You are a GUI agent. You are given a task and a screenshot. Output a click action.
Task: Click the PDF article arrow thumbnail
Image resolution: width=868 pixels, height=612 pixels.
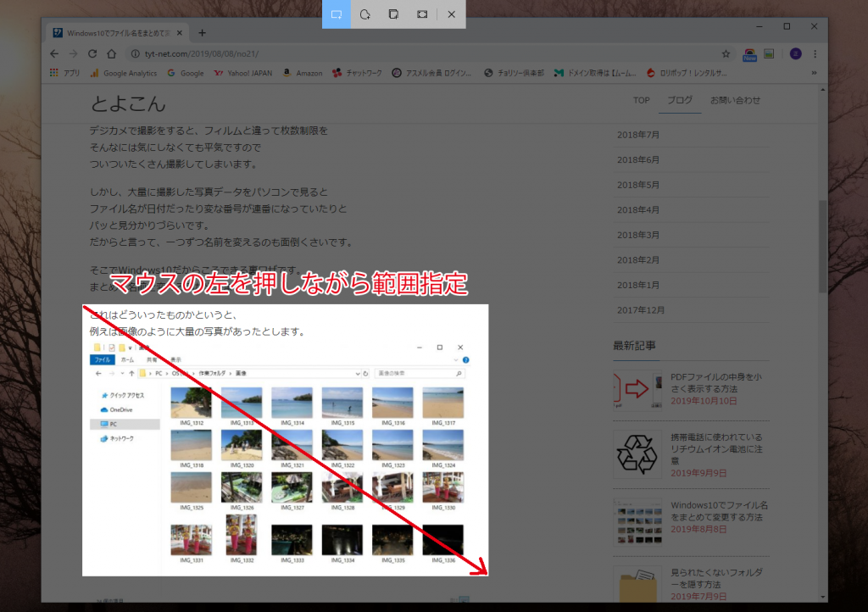click(x=637, y=390)
